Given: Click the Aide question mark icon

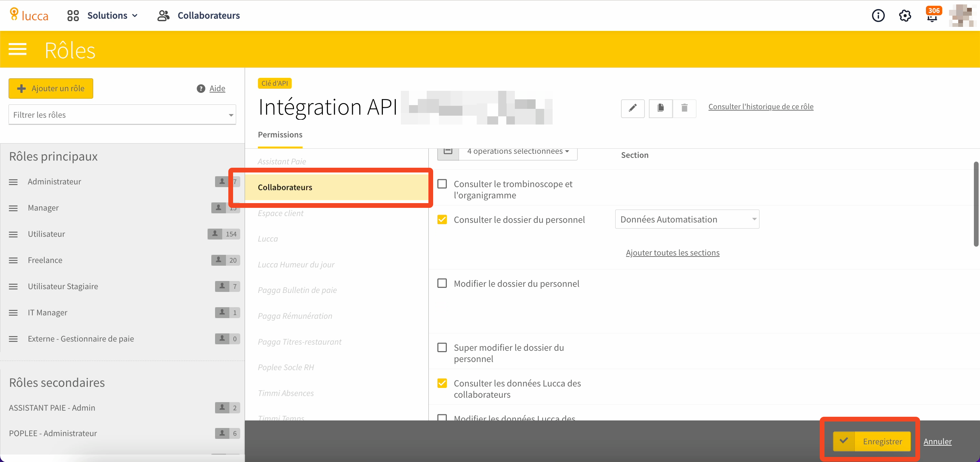Looking at the screenshot, I should (201, 88).
